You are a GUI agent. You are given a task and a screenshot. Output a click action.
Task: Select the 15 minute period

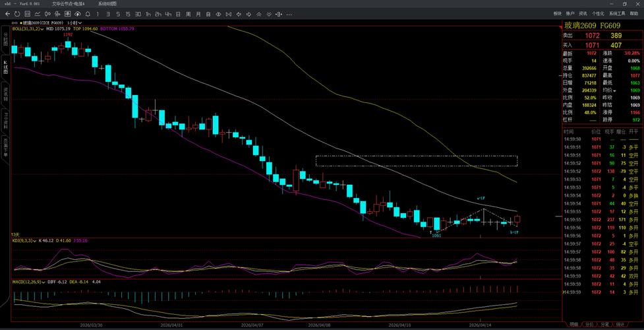pyautogui.click(x=128, y=14)
